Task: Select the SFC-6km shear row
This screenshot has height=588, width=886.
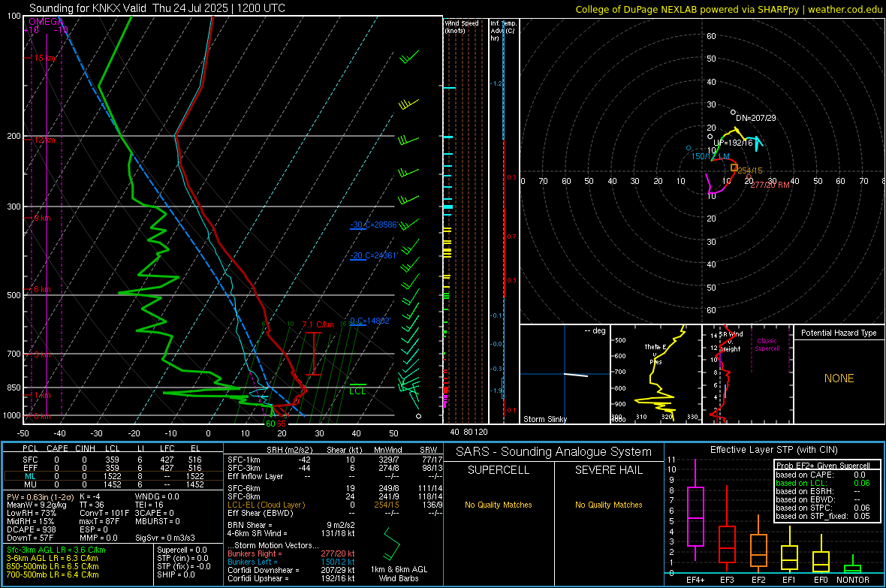Action: point(335,488)
